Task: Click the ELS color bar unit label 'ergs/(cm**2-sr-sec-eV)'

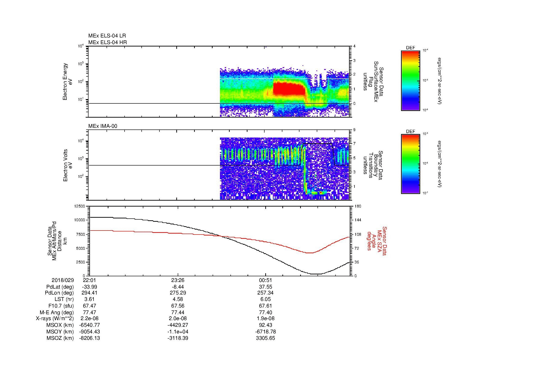Action: pyautogui.click(x=439, y=81)
